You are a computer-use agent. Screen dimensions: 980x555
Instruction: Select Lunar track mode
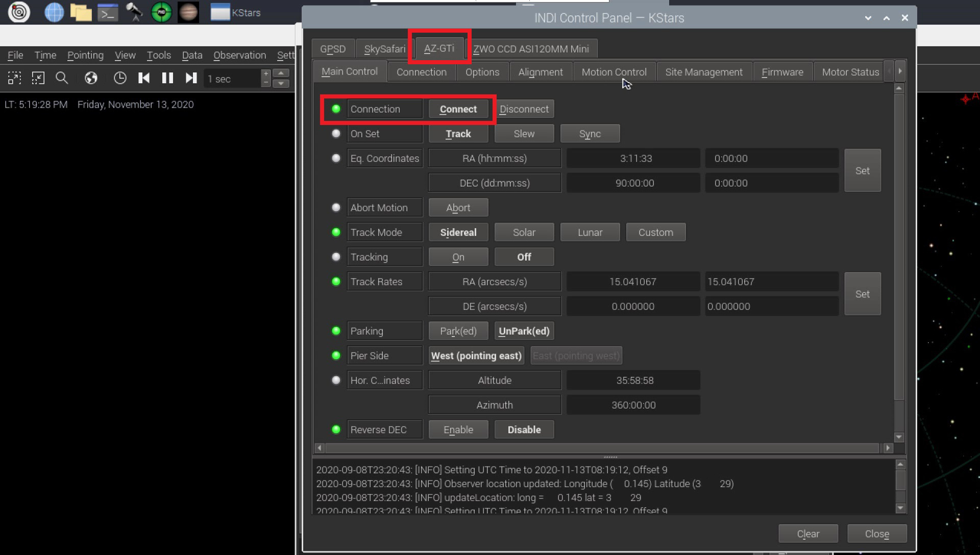tap(590, 232)
